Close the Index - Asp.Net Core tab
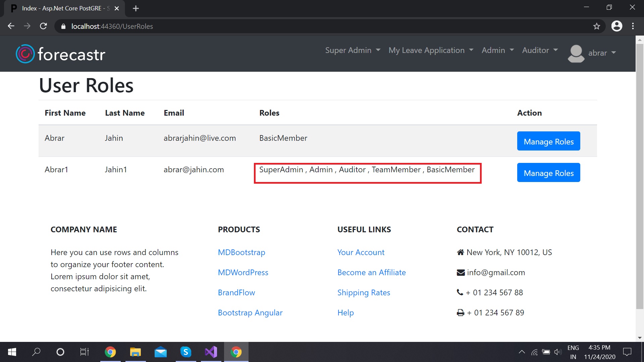644x362 pixels. [117, 8]
